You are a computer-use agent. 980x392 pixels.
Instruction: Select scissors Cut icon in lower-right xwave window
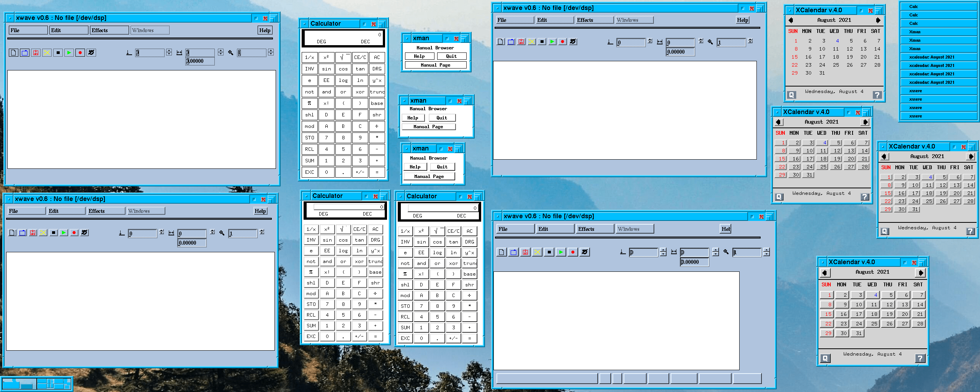click(x=537, y=252)
